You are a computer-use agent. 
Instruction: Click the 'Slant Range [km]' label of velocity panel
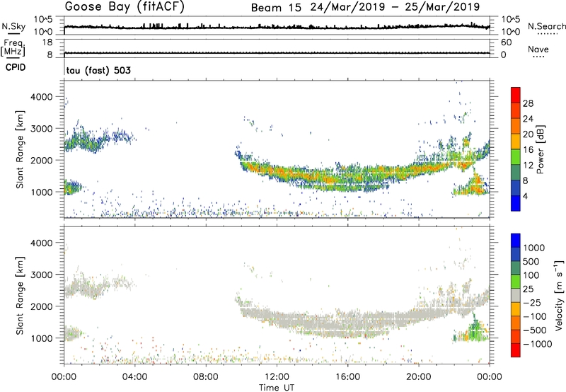(20, 295)
